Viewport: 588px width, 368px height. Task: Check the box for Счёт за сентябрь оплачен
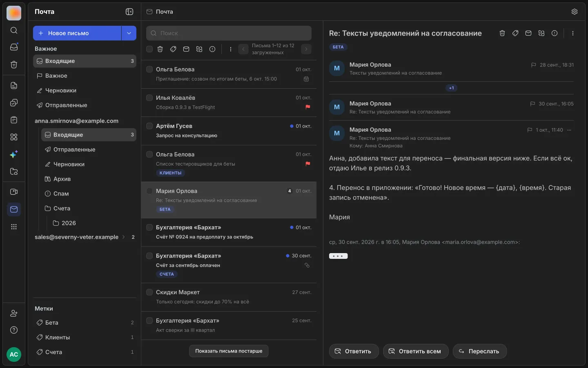[149, 256]
